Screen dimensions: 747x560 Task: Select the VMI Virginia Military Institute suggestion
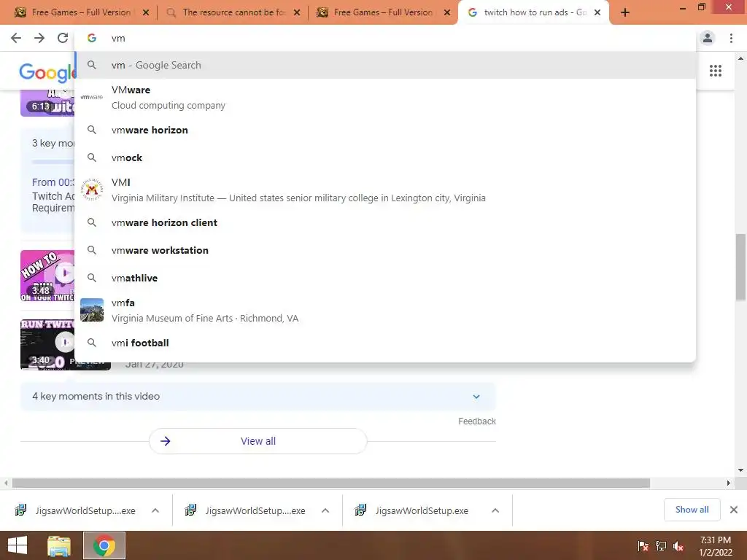click(x=385, y=190)
